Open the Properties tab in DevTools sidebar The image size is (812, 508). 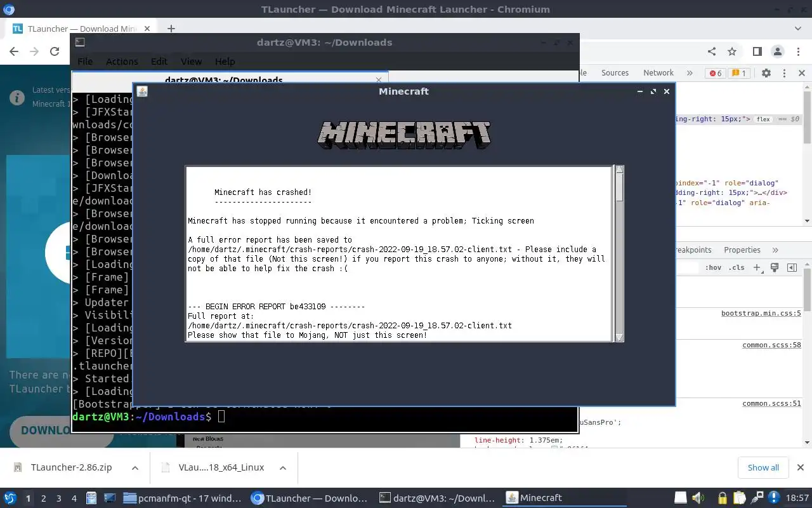point(742,250)
